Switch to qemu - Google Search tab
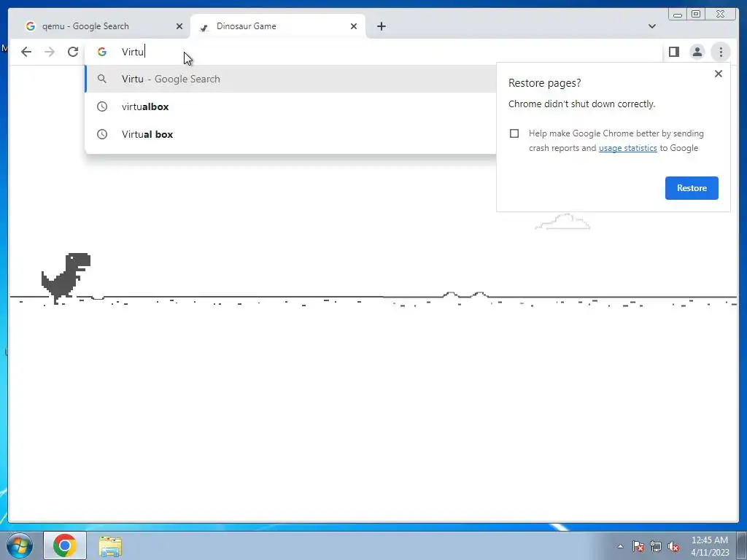 pos(104,26)
